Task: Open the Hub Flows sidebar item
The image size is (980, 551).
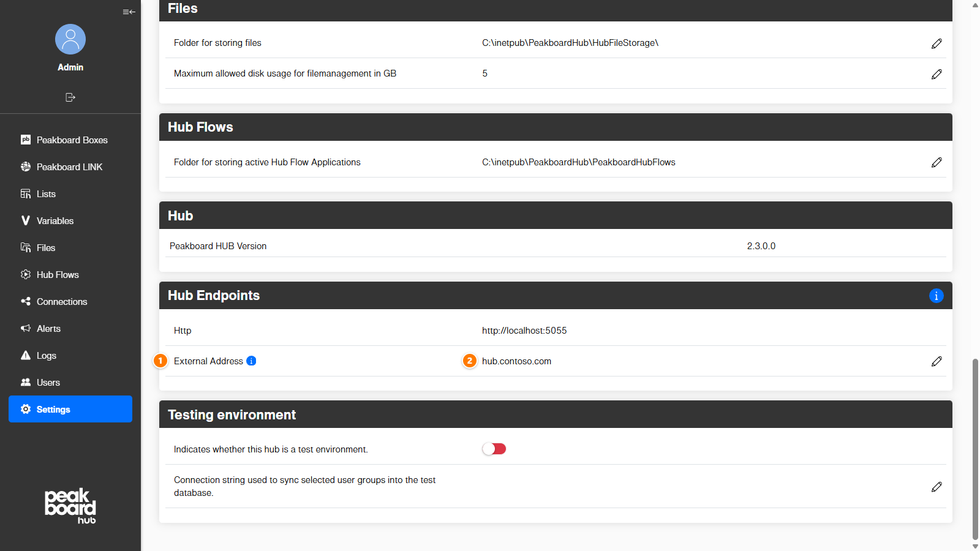Action: tap(70, 274)
